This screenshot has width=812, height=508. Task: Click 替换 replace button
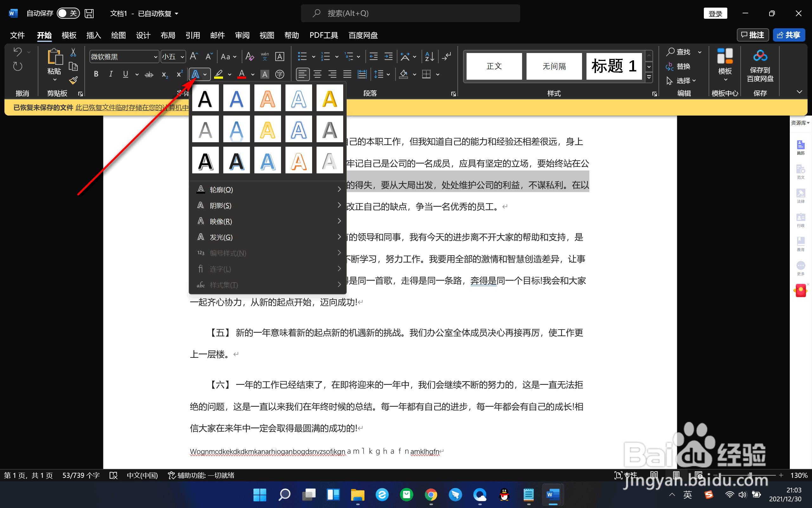(678, 67)
